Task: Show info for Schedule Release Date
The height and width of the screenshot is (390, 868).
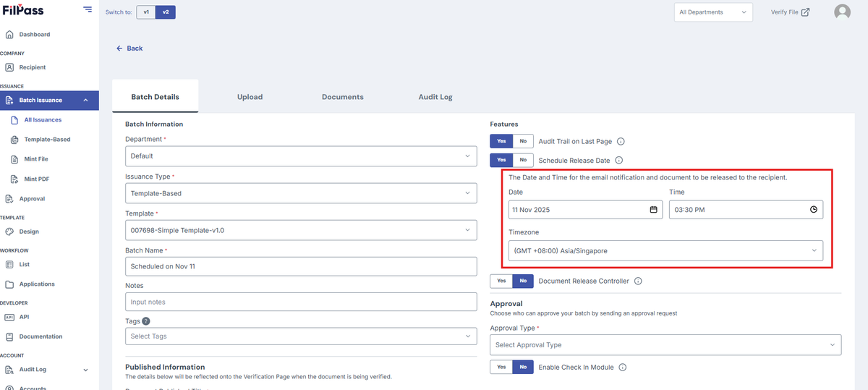Action: [619, 161]
